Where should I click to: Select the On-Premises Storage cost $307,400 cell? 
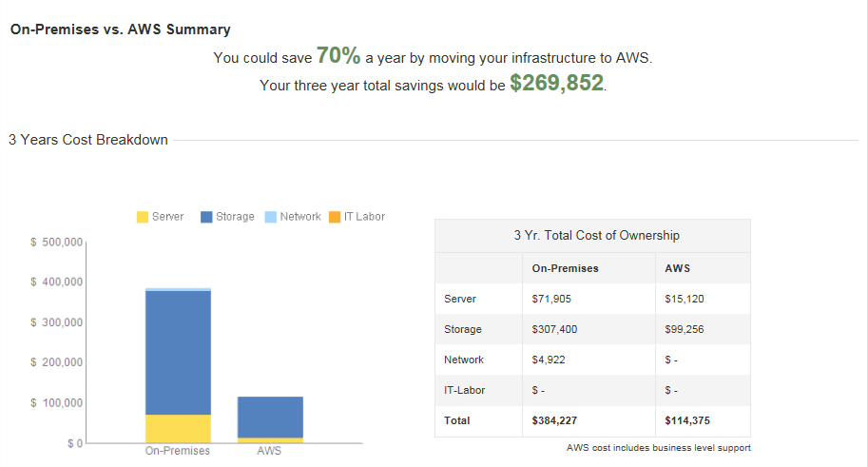pyautogui.click(x=554, y=329)
